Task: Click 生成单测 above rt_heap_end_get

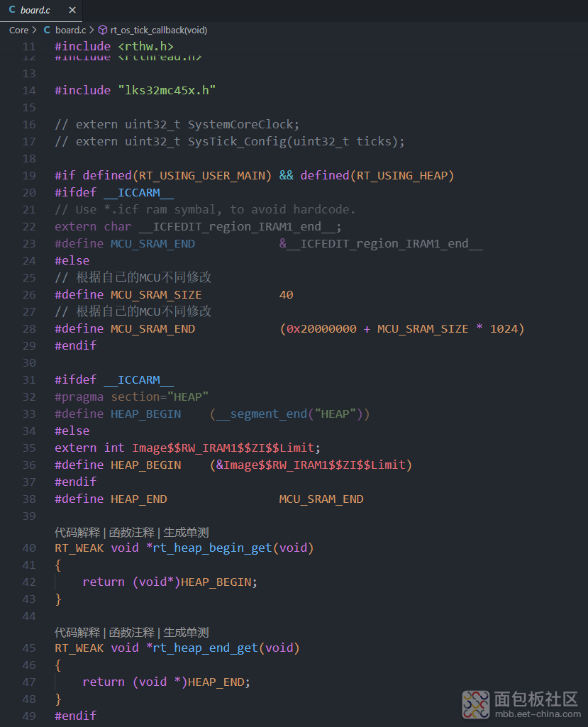Action: click(186, 633)
